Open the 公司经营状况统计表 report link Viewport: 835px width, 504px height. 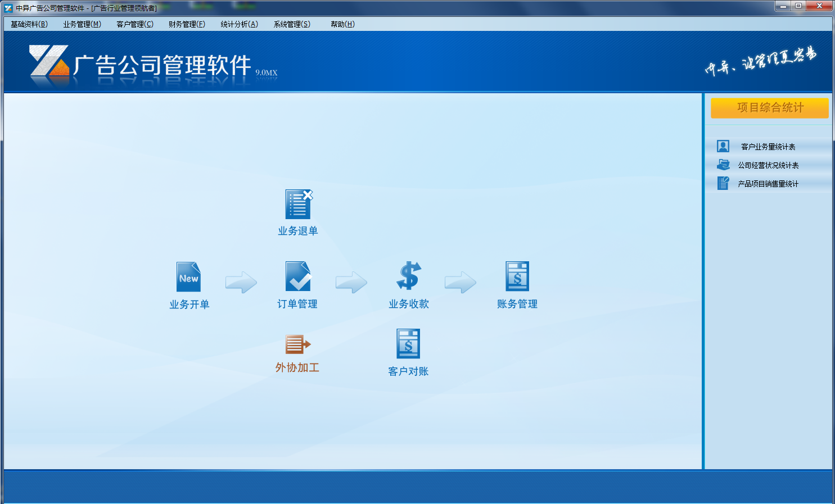tap(768, 165)
